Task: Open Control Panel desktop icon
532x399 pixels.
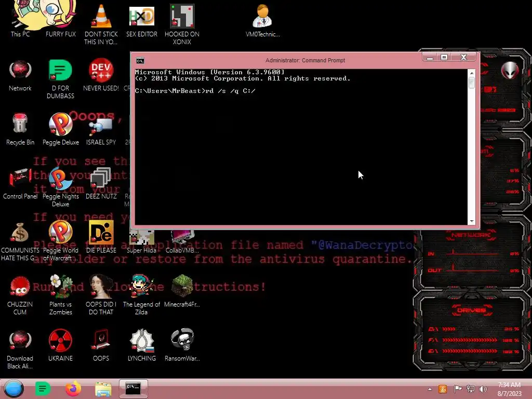Action: pos(20,183)
